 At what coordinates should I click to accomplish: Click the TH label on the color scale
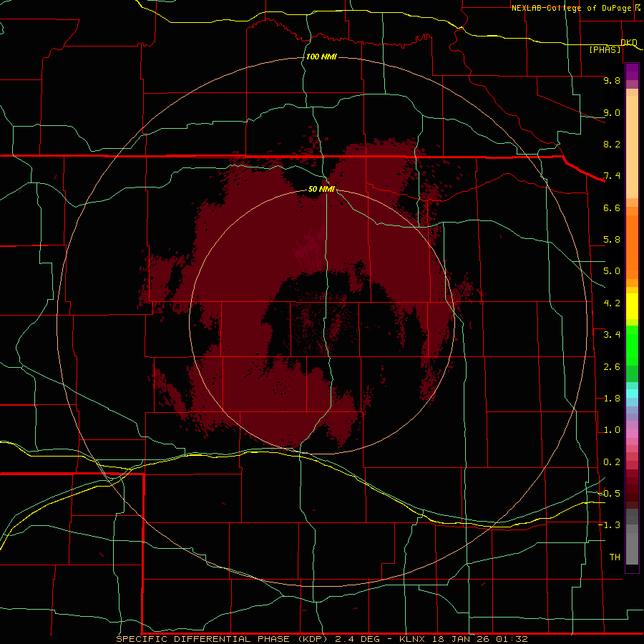coord(615,557)
